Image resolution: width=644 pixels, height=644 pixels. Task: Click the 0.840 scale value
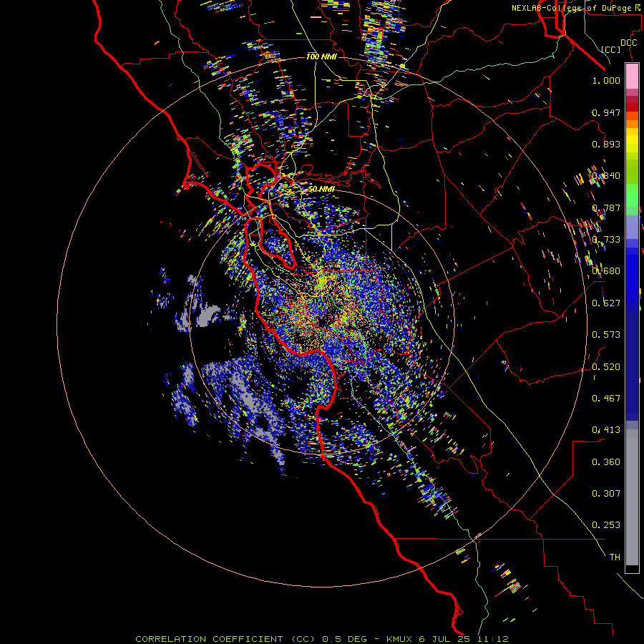[606, 176]
